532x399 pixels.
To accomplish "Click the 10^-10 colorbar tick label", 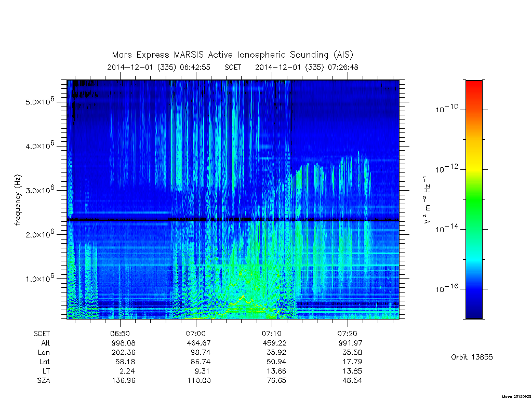I will [x=447, y=109].
